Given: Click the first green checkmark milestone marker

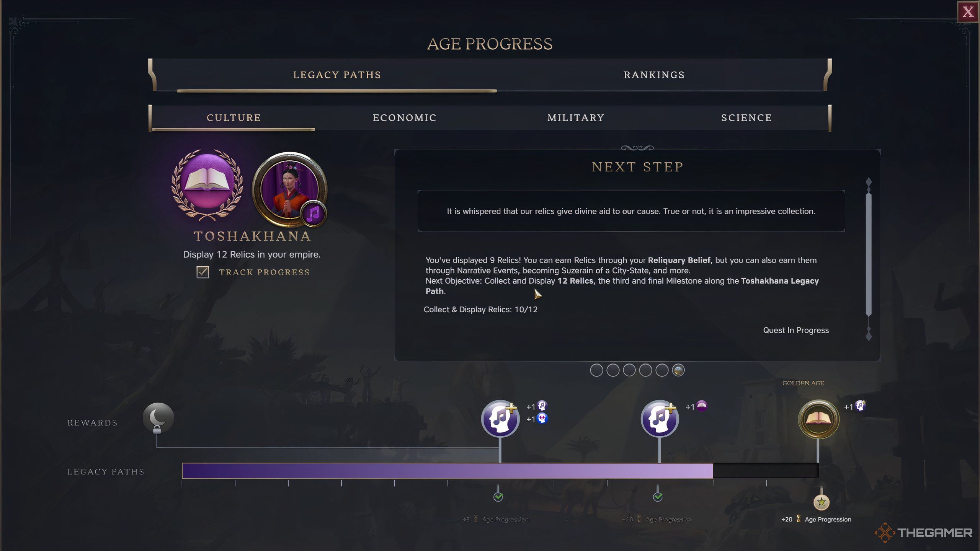Looking at the screenshot, I should point(498,497).
